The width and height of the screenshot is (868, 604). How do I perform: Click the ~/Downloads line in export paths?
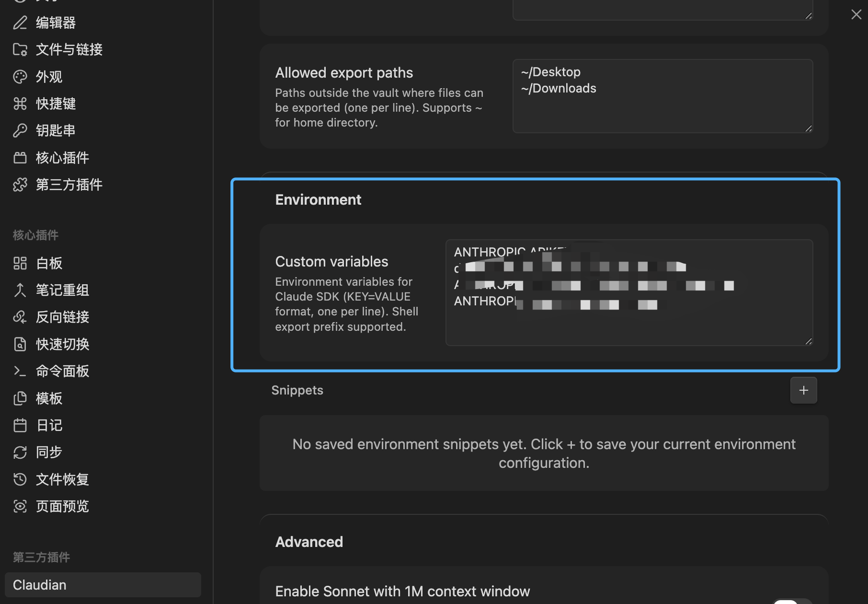pos(559,88)
